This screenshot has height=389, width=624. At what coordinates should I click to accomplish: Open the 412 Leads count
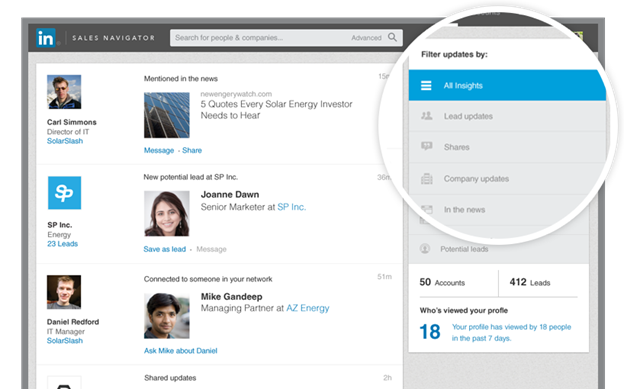530,282
